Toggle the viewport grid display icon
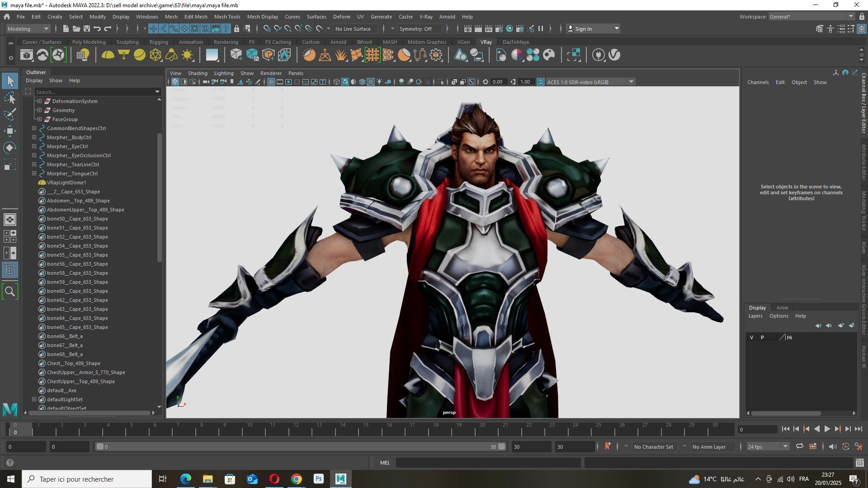The image size is (868, 488). (271, 82)
